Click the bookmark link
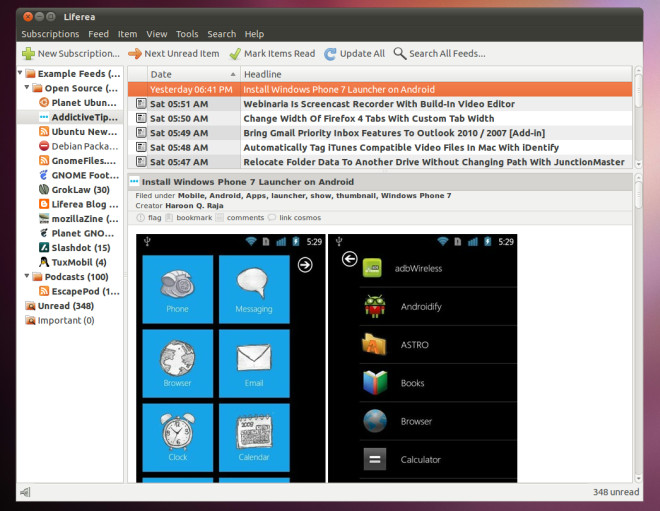 click(194, 218)
